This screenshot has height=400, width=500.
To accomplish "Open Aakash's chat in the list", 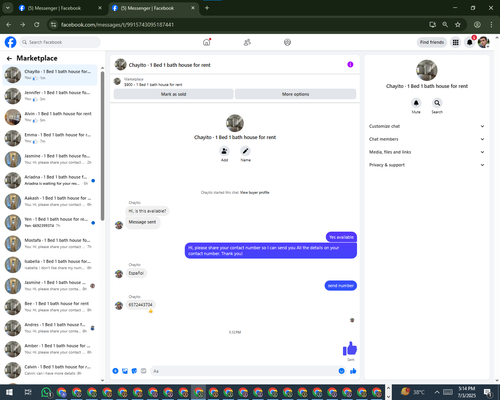I will [50, 201].
